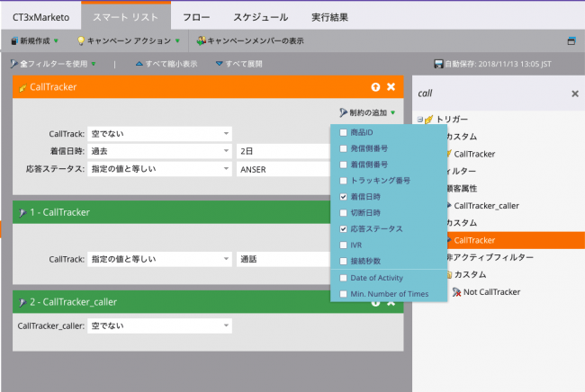The width and height of the screenshot is (585, 392).
Task: Click the すべて展開 down triangle icon
Action: point(220,63)
